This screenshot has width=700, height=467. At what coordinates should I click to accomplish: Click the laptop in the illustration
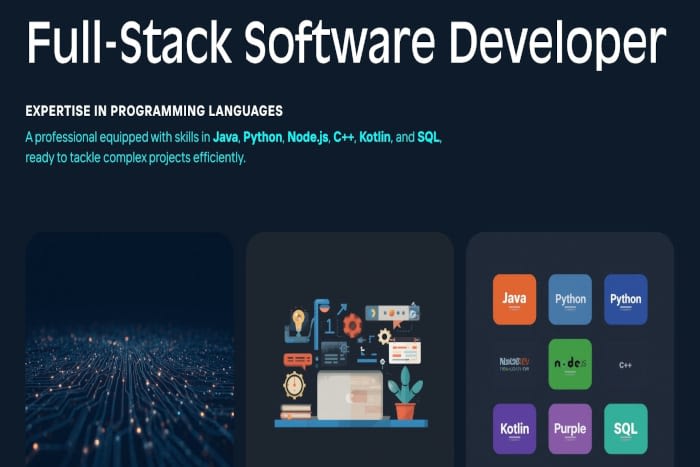(350, 395)
